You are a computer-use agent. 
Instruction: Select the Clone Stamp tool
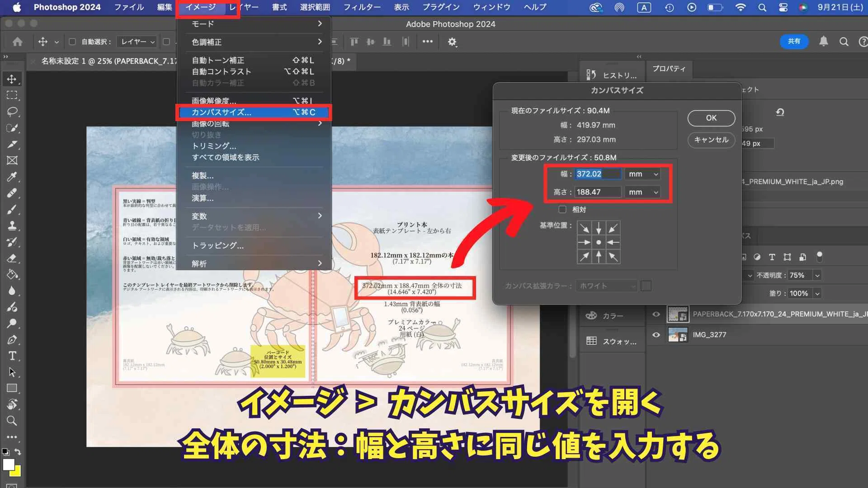12,225
